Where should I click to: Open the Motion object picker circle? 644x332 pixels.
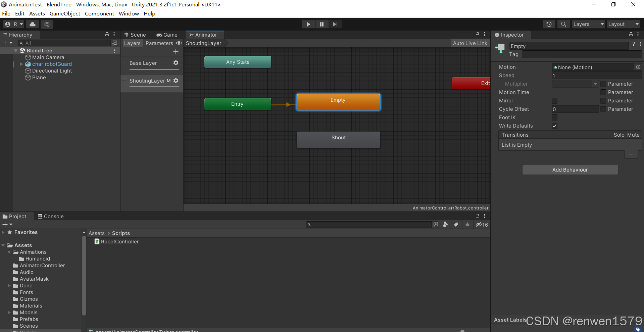click(638, 67)
